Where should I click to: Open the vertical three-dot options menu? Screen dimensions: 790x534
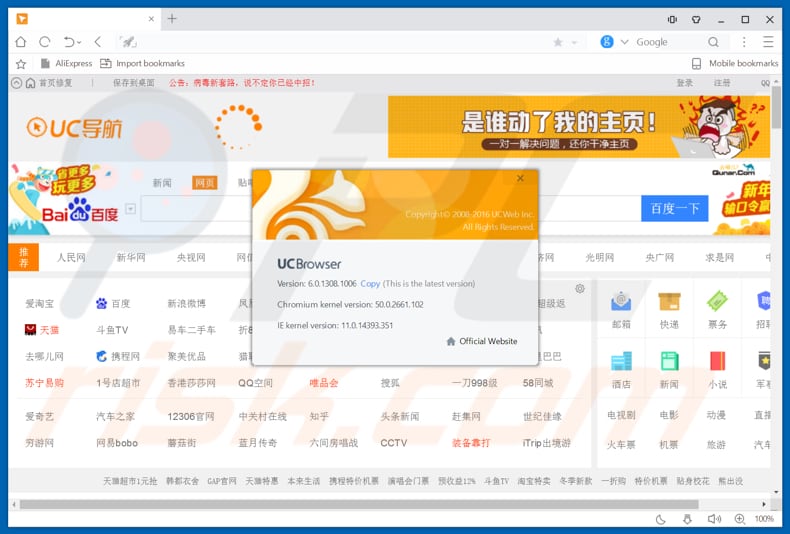[x=744, y=42]
